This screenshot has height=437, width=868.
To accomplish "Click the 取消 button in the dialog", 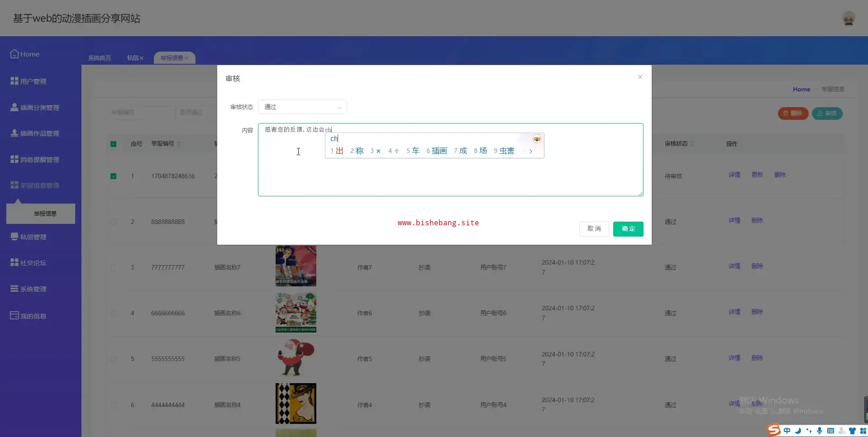I will [594, 229].
